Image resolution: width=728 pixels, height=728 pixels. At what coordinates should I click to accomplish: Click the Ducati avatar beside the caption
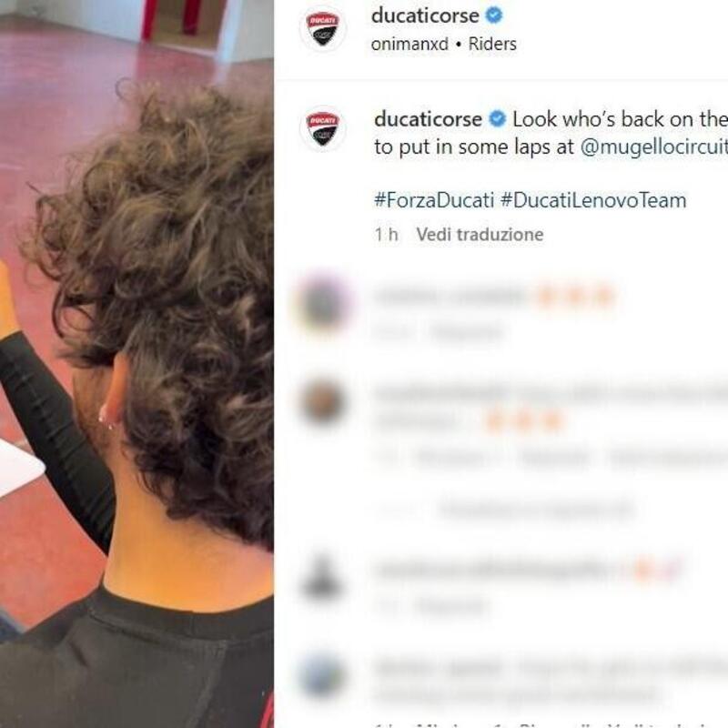[323, 128]
